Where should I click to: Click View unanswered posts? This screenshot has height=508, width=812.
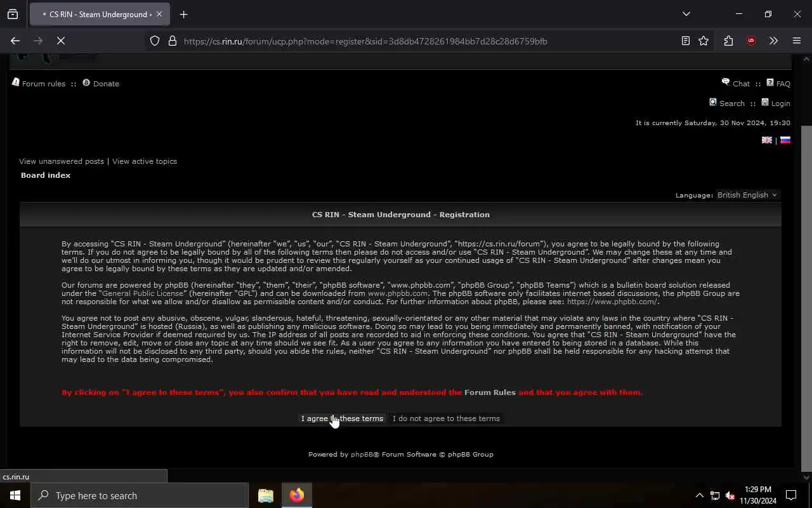(x=62, y=161)
